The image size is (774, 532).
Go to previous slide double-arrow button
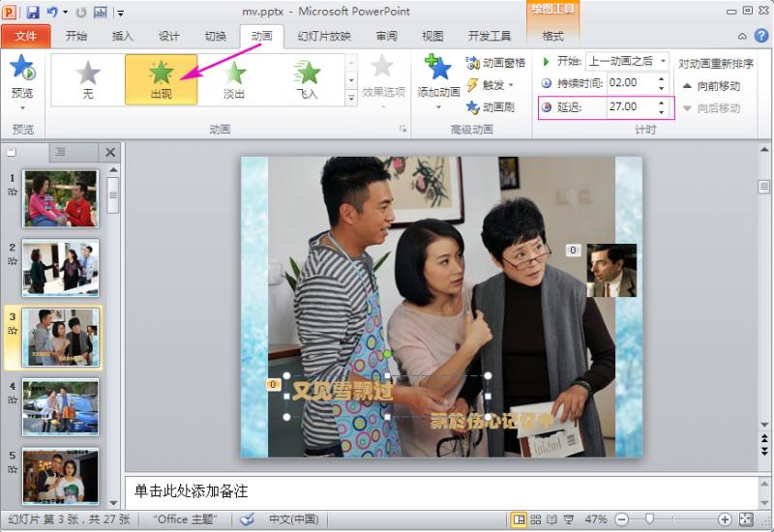[764, 438]
